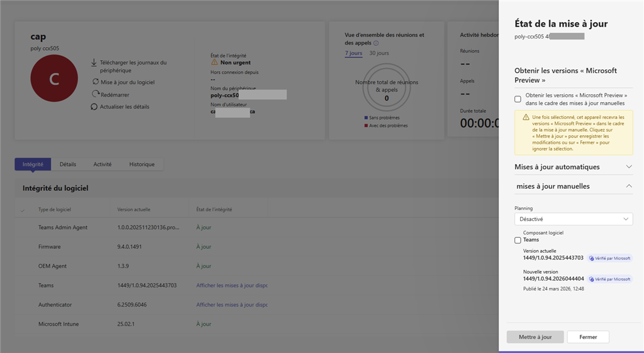Select the 30 jours time range
644x353 pixels.
click(x=379, y=53)
